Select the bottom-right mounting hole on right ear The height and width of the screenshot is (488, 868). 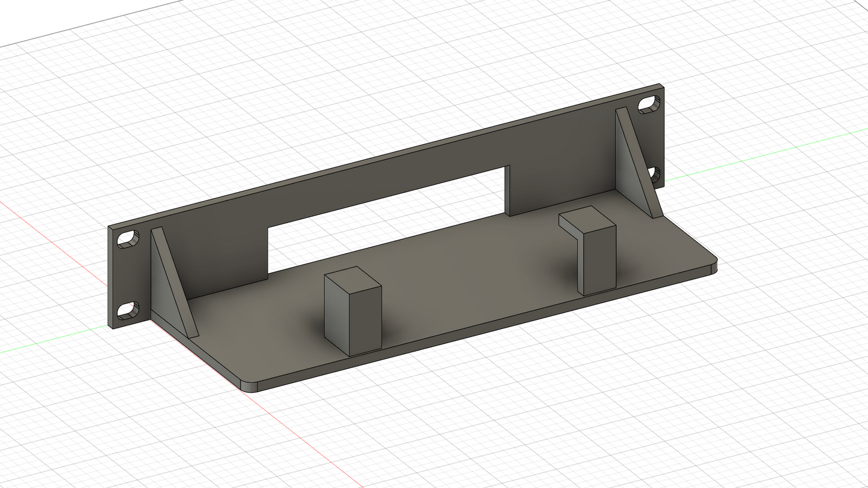click(x=654, y=173)
